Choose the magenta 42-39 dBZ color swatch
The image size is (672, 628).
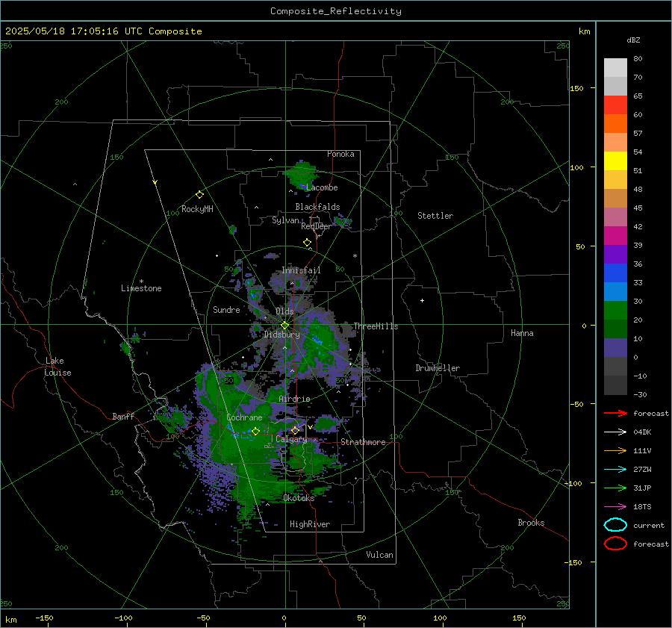click(x=615, y=236)
